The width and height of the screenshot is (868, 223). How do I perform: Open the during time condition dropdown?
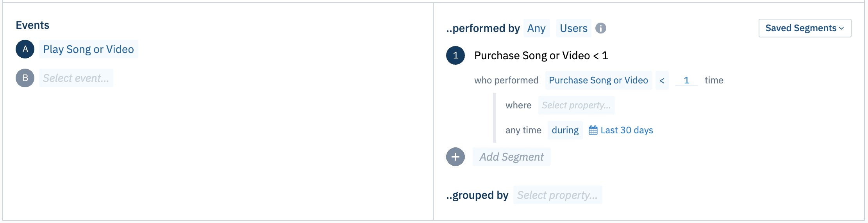(x=565, y=130)
